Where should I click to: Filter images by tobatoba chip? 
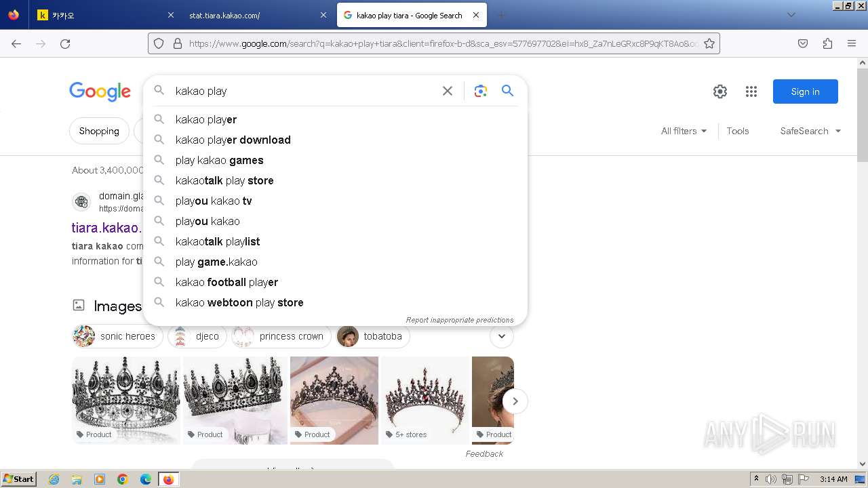(373, 336)
